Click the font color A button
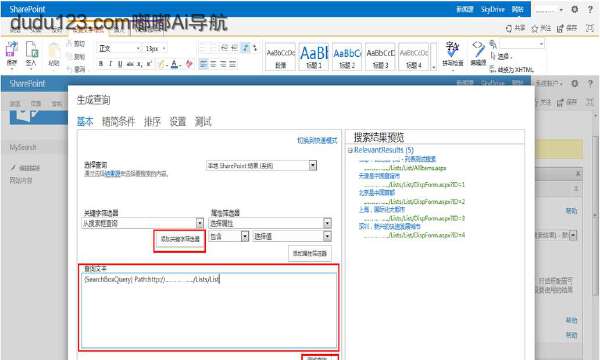 (x=174, y=64)
